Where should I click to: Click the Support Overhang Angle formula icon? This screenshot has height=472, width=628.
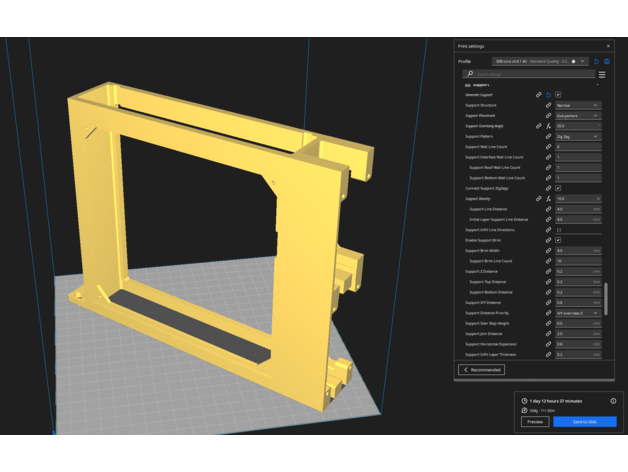point(548,126)
